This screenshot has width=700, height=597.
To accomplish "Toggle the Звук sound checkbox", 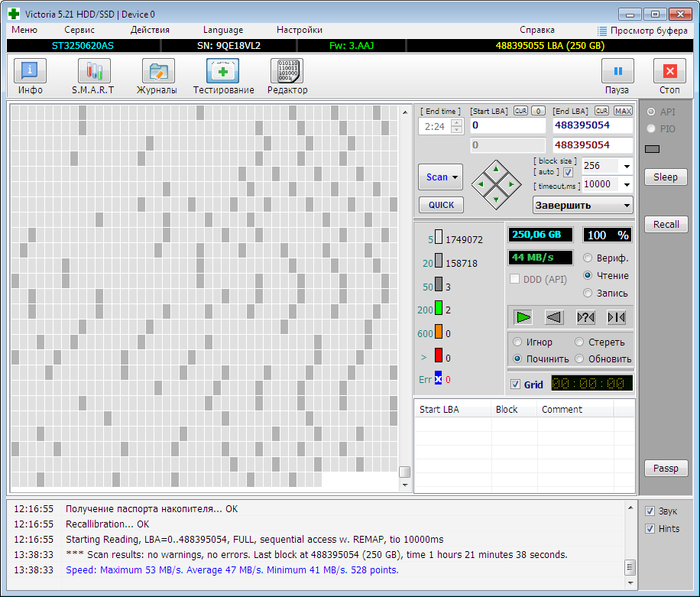I will [650, 511].
